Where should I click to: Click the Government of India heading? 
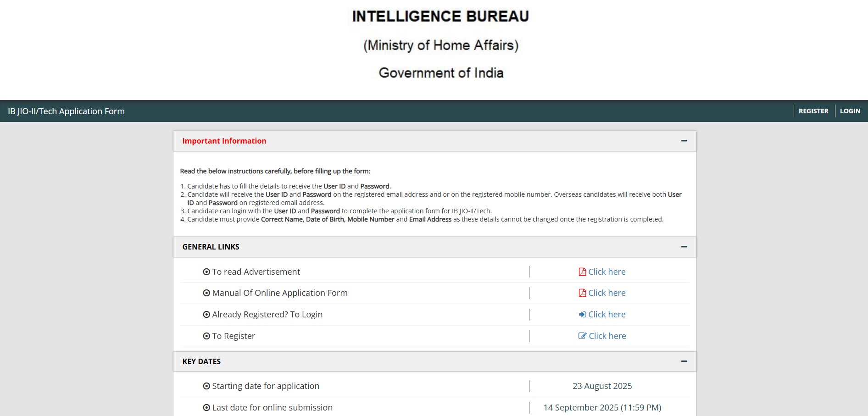tap(441, 73)
